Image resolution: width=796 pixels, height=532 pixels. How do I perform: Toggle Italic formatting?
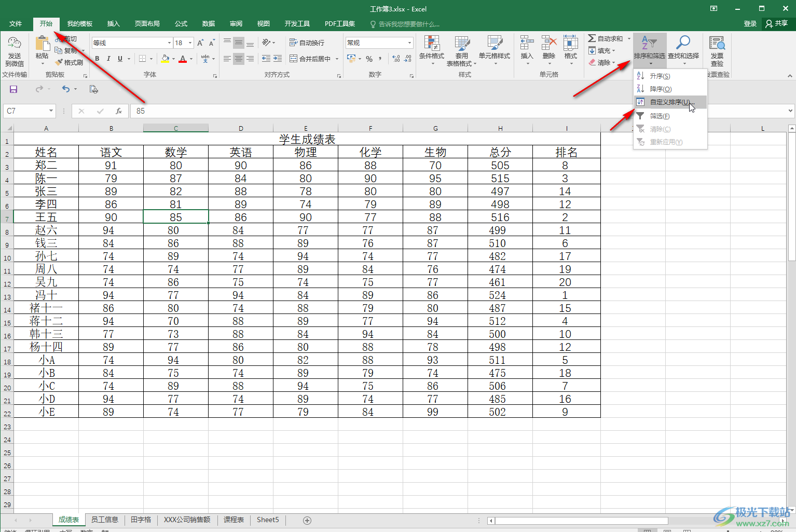(x=108, y=59)
